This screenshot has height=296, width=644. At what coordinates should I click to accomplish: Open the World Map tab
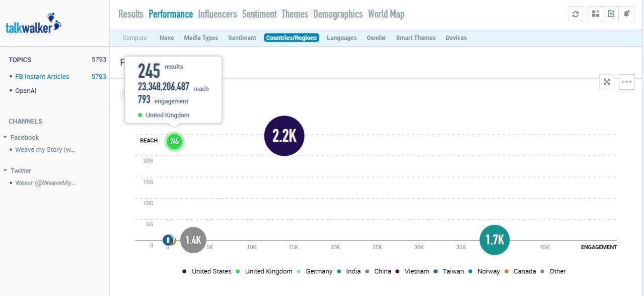click(386, 14)
